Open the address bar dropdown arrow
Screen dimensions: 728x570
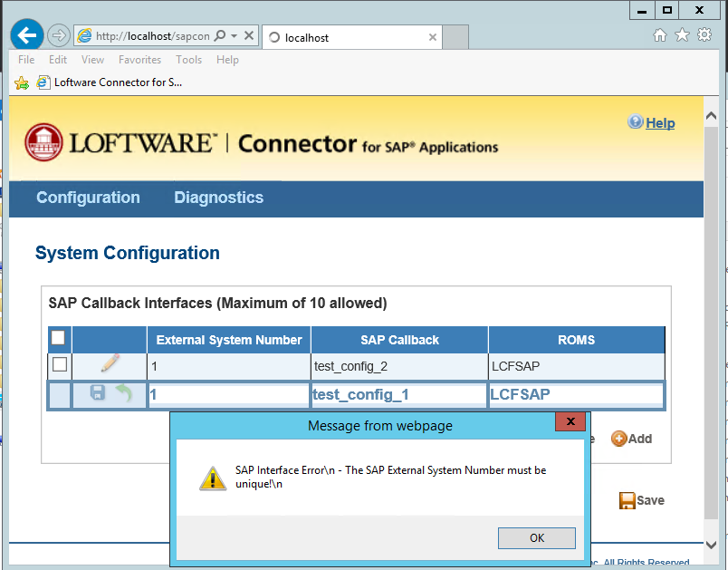(x=234, y=35)
